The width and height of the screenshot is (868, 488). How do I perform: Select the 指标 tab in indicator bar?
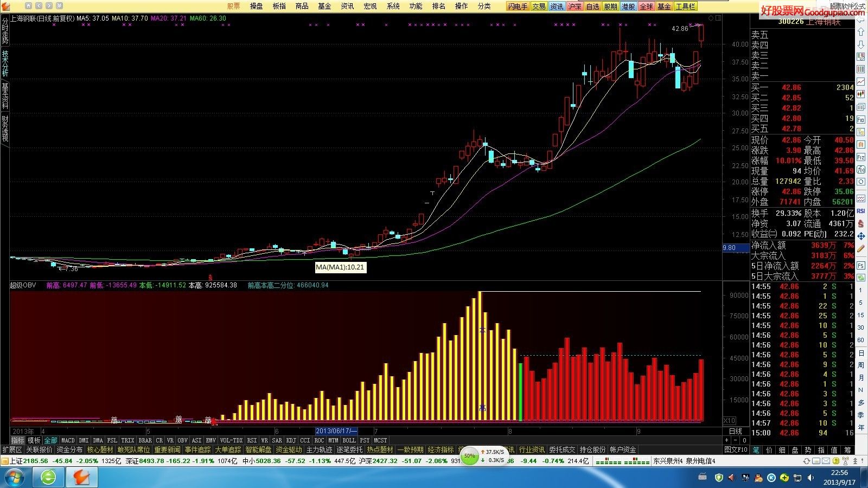click(x=18, y=440)
